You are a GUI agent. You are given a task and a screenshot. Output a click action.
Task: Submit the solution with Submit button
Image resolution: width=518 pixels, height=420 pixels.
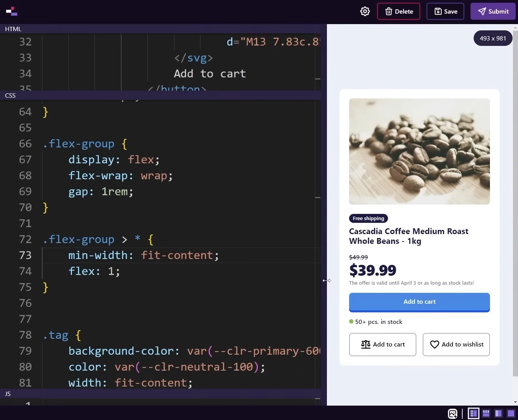[493, 11]
